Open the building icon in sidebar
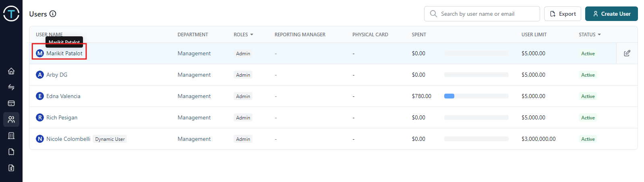 point(11,136)
